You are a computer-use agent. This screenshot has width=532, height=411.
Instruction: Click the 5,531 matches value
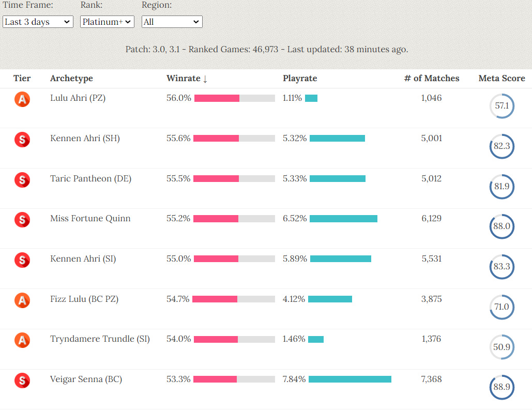432,259
